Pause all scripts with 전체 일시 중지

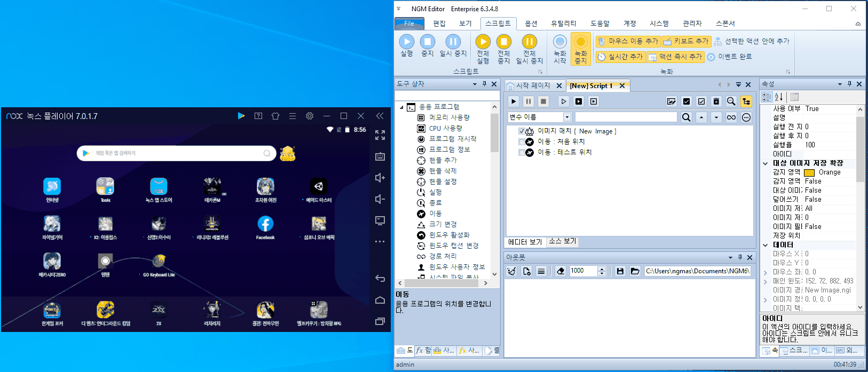coord(530,49)
